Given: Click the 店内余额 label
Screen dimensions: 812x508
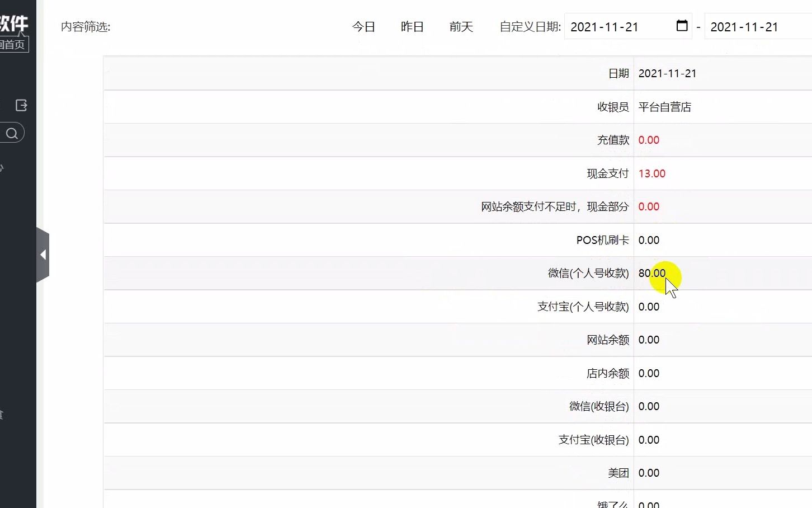Looking at the screenshot, I should point(608,373).
